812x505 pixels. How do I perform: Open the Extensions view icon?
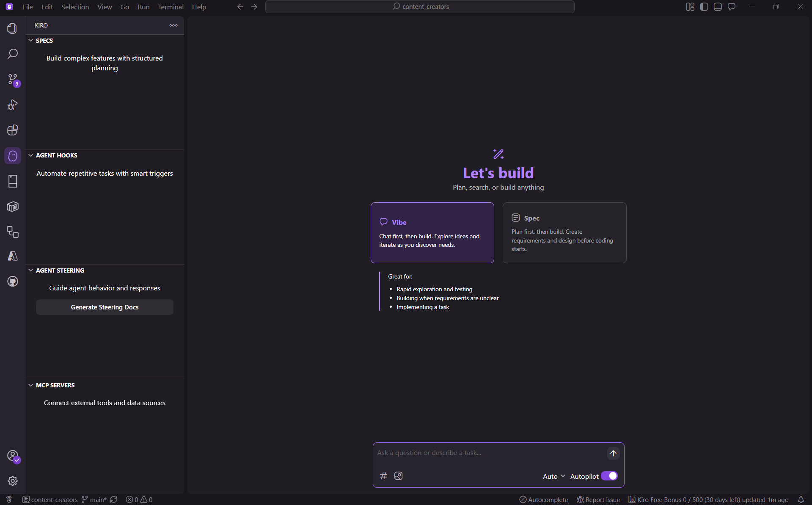(x=12, y=130)
